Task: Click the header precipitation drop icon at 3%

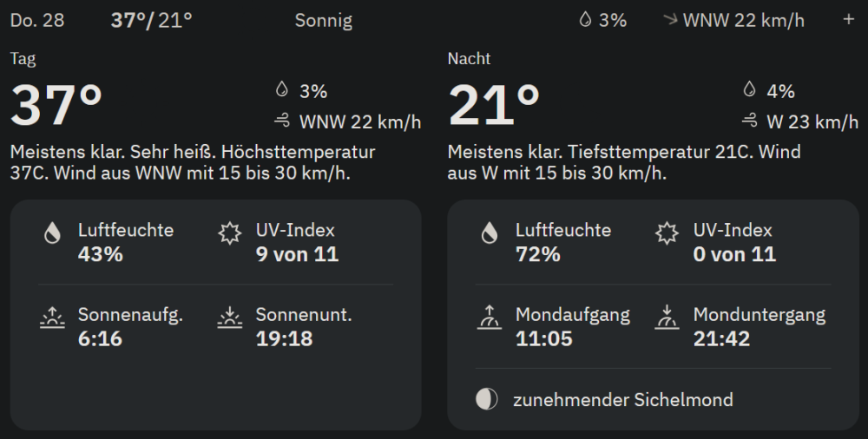Action: point(585,20)
